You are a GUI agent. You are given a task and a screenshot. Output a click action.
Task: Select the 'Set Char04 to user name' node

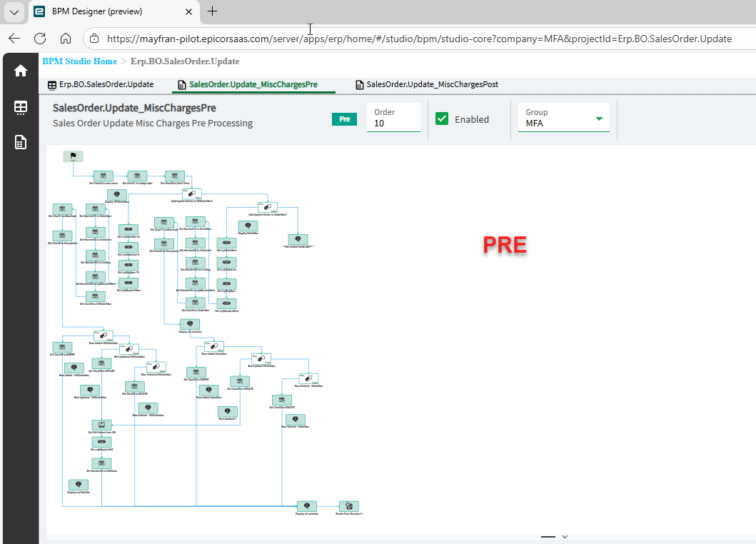pyautogui.click(x=104, y=176)
